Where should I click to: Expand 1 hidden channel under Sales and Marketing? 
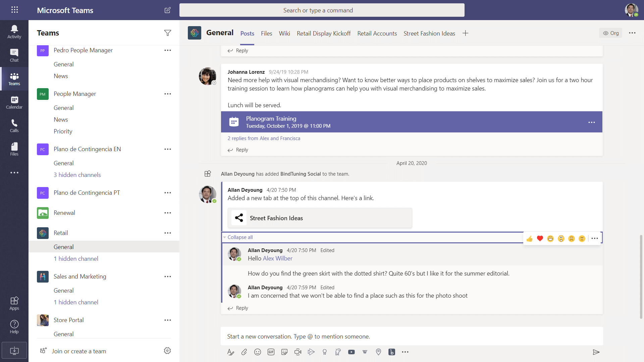point(76,302)
